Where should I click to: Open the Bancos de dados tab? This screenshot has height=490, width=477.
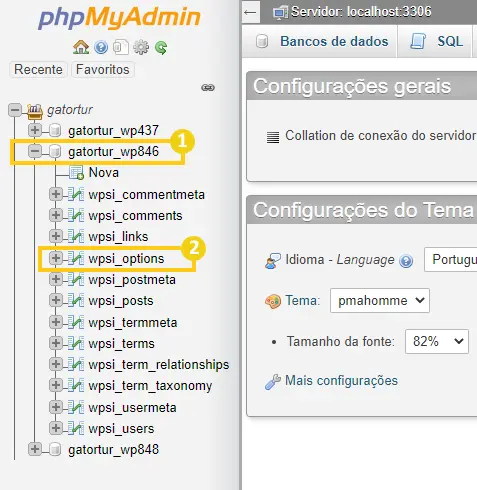tap(320, 41)
